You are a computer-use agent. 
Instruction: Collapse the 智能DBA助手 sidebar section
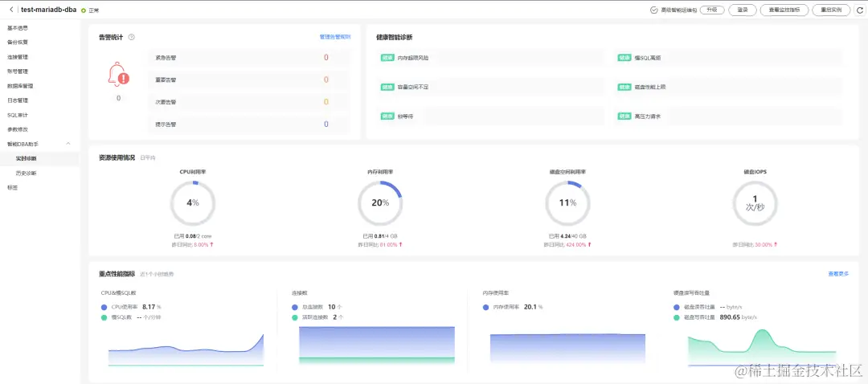pos(68,144)
